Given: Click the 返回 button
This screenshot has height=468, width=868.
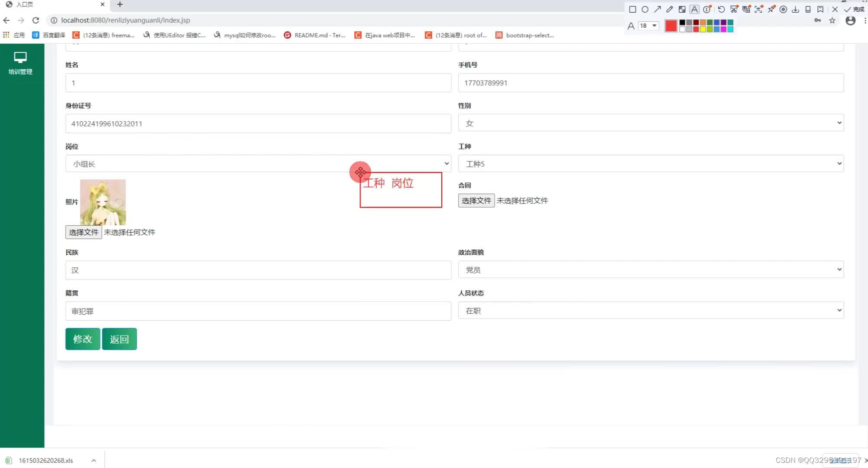Looking at the screenshot, I should [119, 339].
